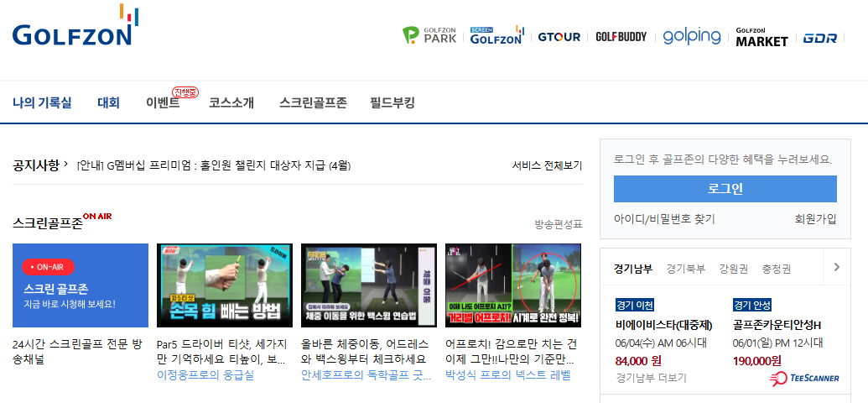Open 서비스 전체보기 link

coord(547,165)
